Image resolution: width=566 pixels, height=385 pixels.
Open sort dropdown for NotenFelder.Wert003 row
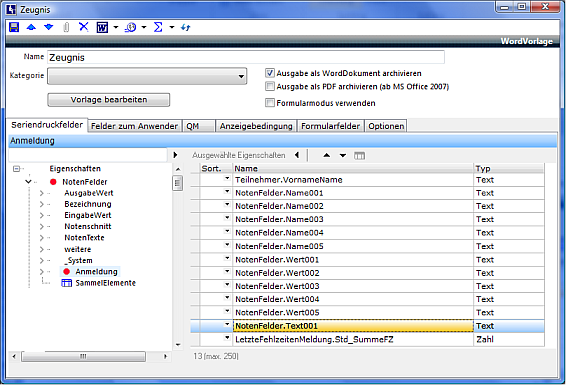[x=227, y=284]
